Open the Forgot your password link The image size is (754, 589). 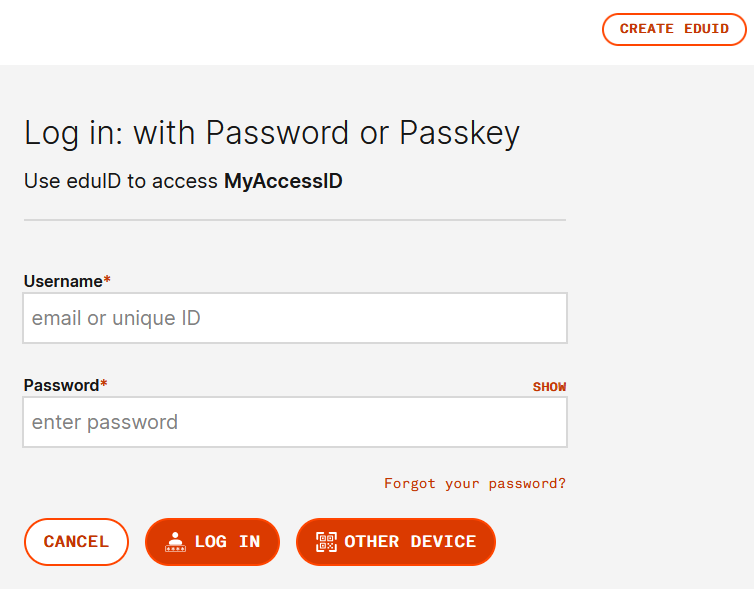click(x=475, y=483)
